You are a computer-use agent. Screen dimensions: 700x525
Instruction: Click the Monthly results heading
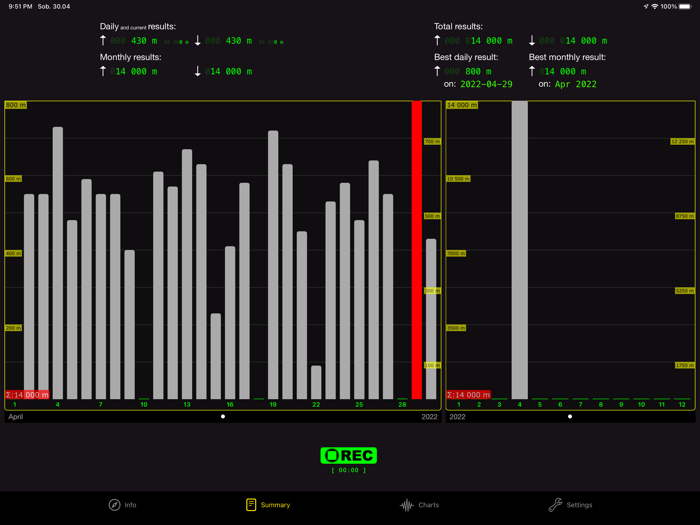(130, 57)
